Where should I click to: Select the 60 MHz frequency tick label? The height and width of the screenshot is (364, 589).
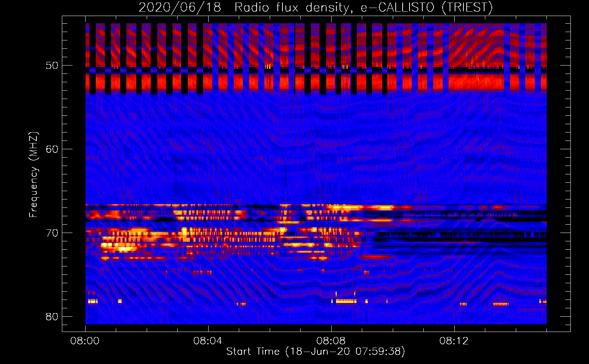52,149
